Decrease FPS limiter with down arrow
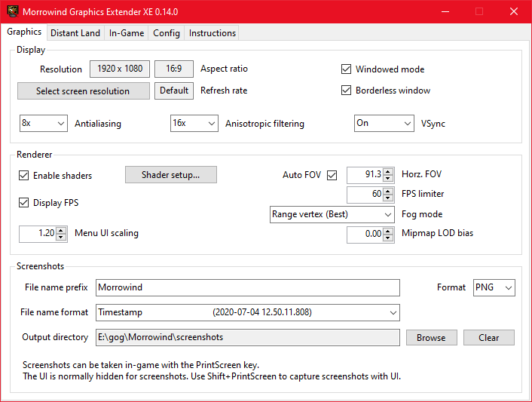Viewport: 532px width, 402px height. click(x=388, y=198)
